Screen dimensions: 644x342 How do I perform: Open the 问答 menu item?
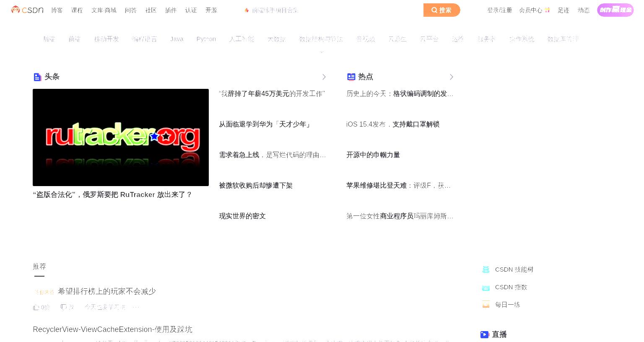coord(131,10)
